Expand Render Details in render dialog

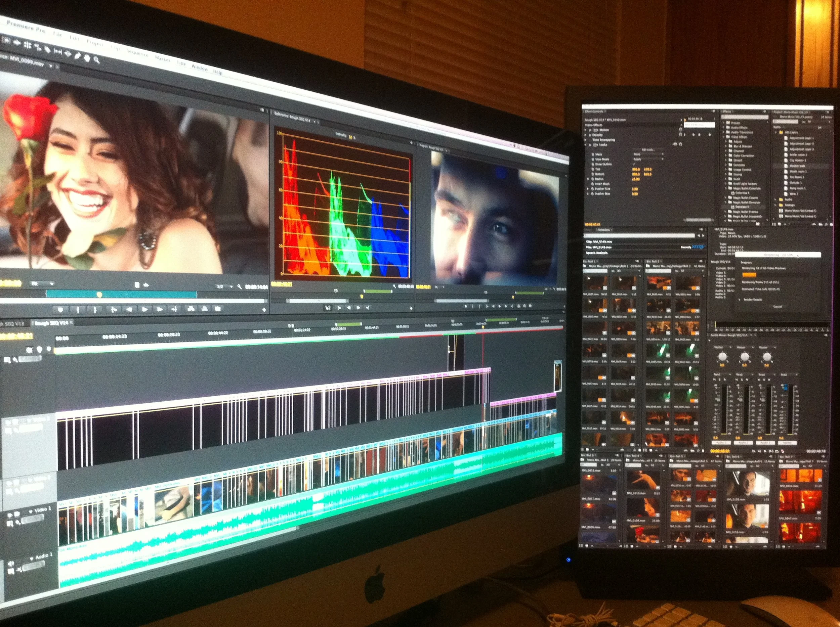tap(739, 300)
